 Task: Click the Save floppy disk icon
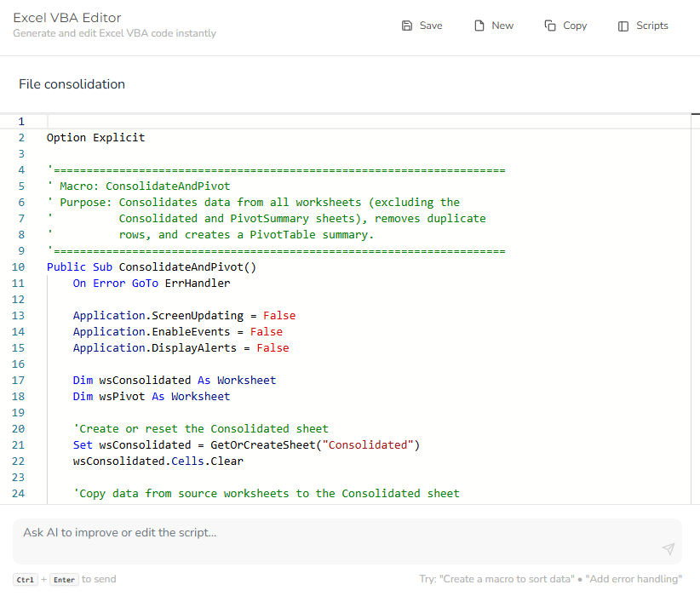tap(407, 26)
